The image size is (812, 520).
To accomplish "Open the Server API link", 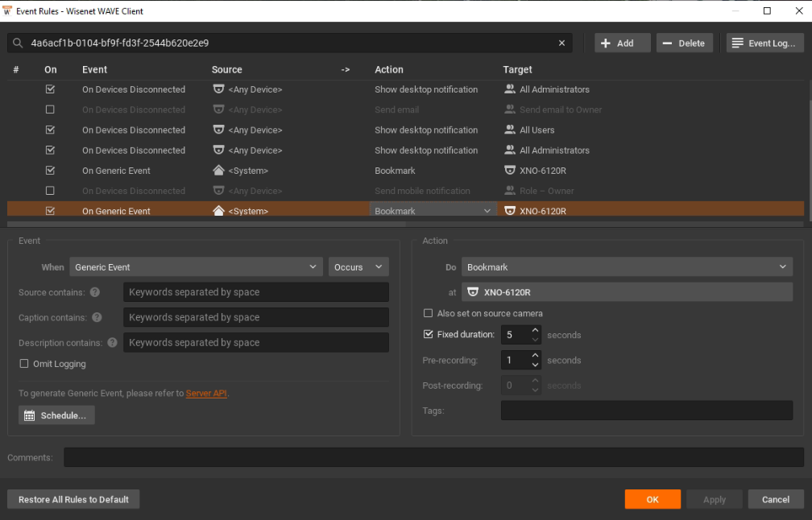I will click(x=206, y=394).
